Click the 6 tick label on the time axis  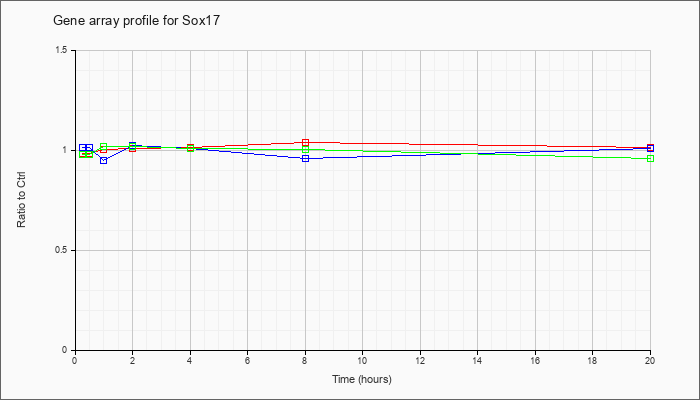click(247, 360)
